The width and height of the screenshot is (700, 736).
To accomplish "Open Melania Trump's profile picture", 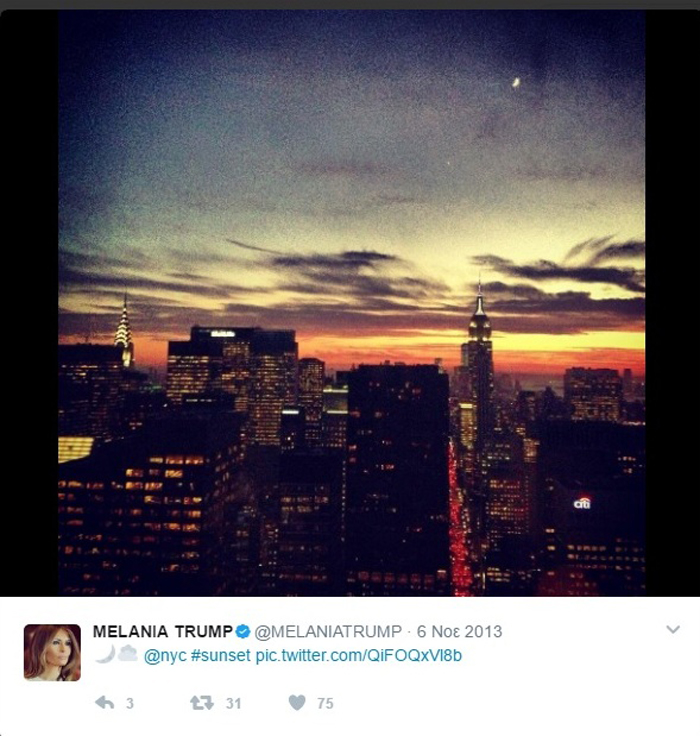I will click(x=52, y=652).
